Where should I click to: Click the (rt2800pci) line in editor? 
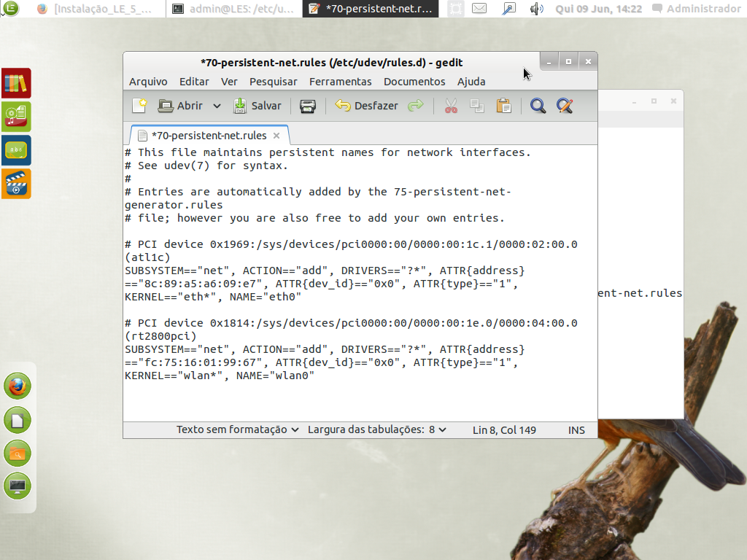(160, 336)
